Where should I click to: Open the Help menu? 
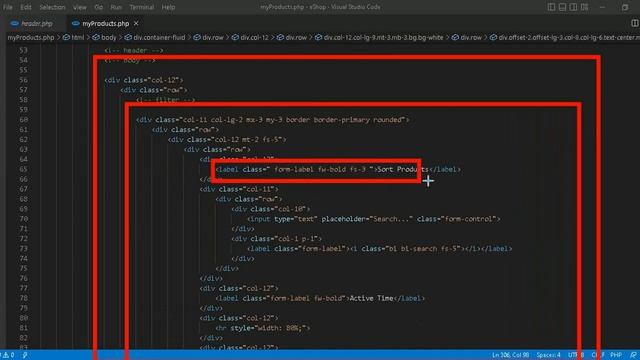[168, 7]
